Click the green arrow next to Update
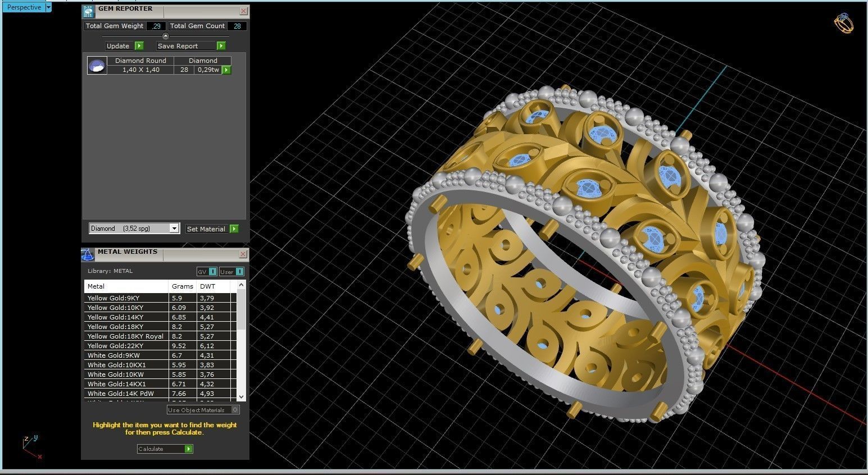Screen dimensions: 868x475 139,46
